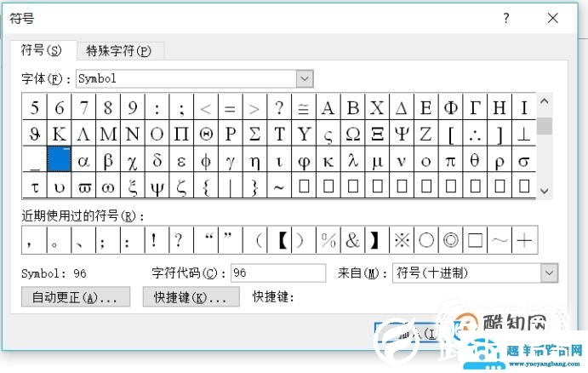Click symbol grid scrollbar up arrow
The height and width of the screenshot is (373, 588).
(544, 101)
